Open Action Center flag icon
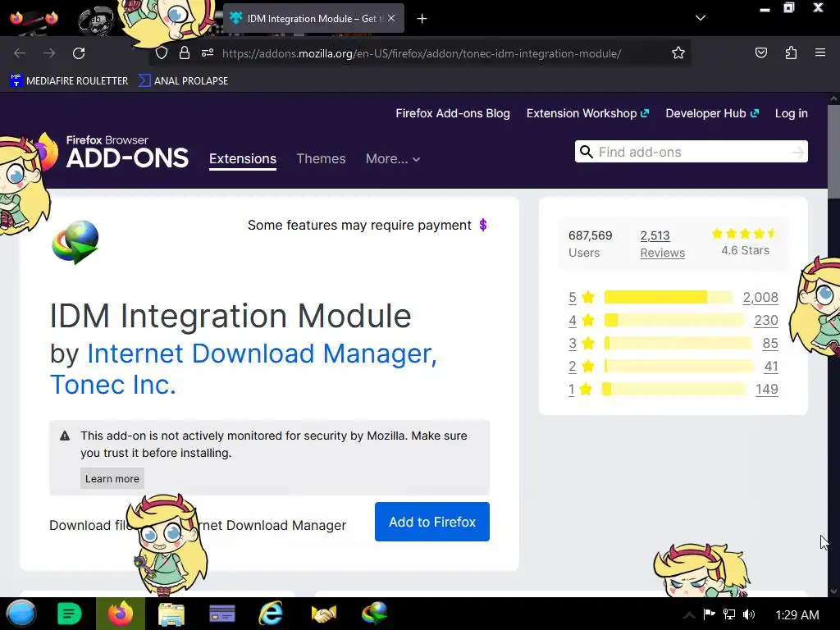 pos(710,614)
